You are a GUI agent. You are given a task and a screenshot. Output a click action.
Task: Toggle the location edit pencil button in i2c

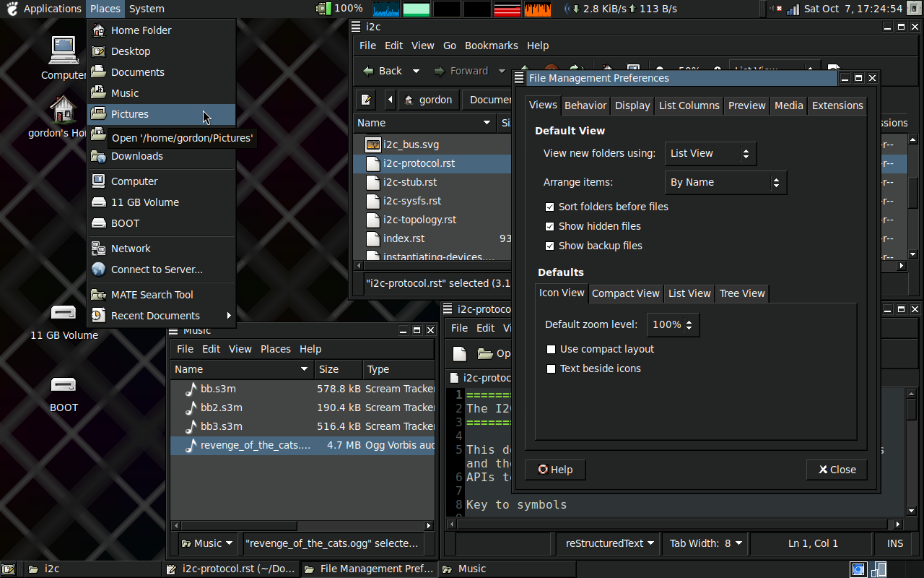pos(367,100)
